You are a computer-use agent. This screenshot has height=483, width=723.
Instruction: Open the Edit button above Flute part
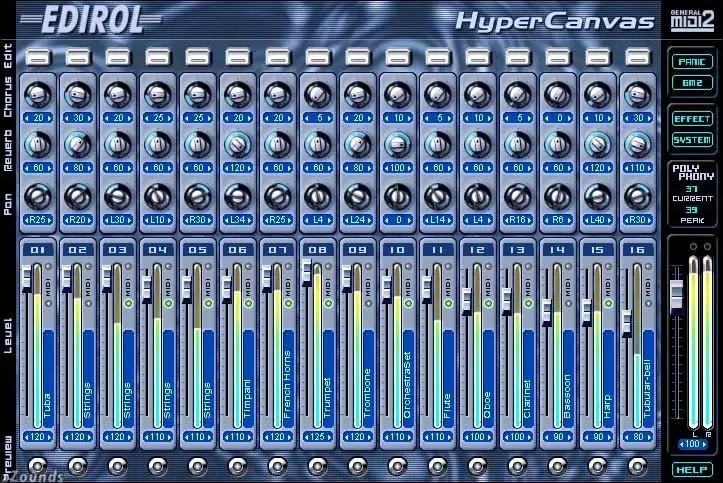(x=438, y=57)
